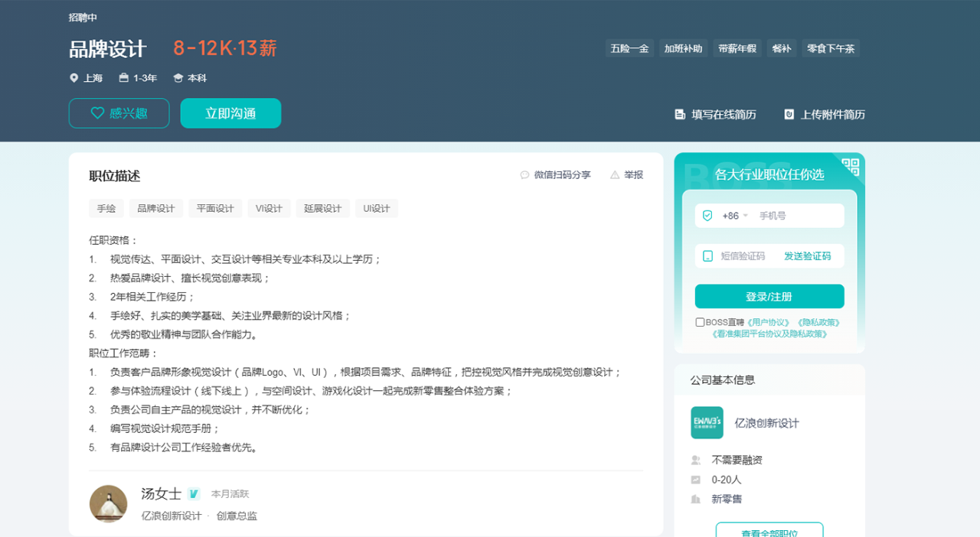980x537 pixels.
Task: Click the 本月活跃 activity label
Action: (x=230, y=494)
